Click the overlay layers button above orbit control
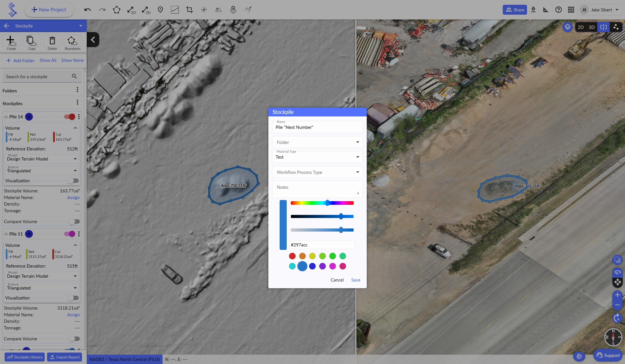The height and width of the screenshot is (364, 625). pos(617,260)
